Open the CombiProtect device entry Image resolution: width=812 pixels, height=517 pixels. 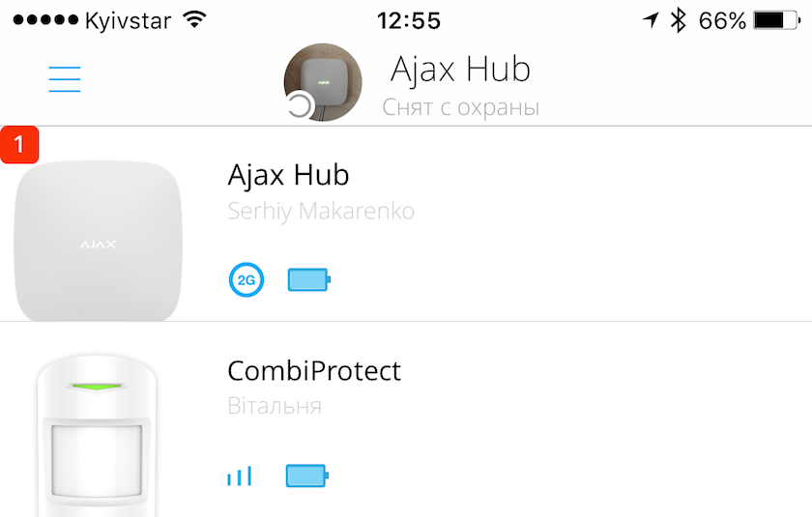point(406,419)
